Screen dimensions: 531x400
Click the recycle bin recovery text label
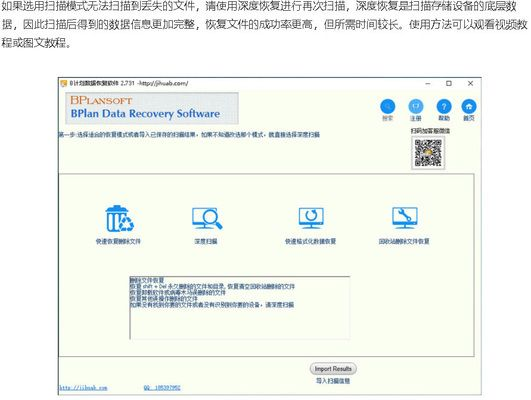404,241
